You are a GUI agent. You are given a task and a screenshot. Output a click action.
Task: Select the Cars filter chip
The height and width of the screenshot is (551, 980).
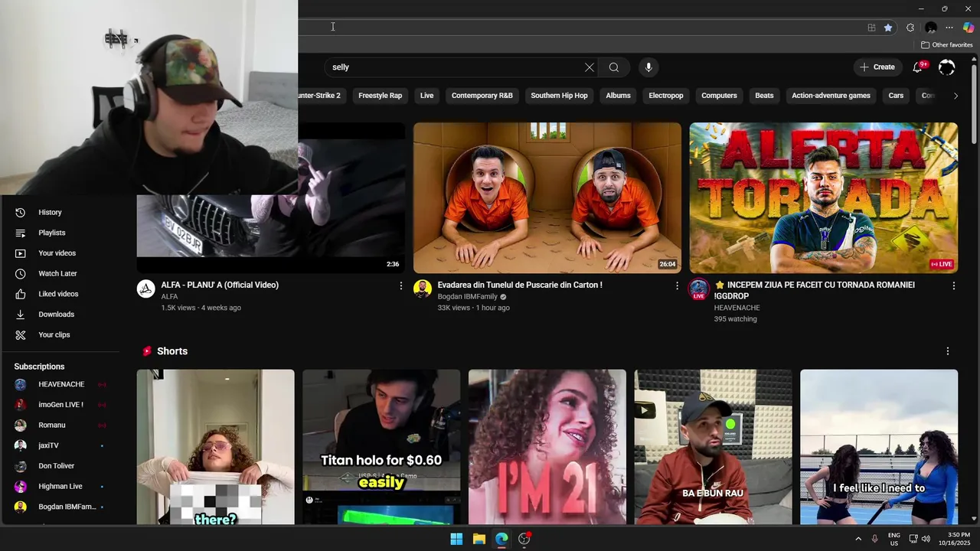[x=896, y=96]
